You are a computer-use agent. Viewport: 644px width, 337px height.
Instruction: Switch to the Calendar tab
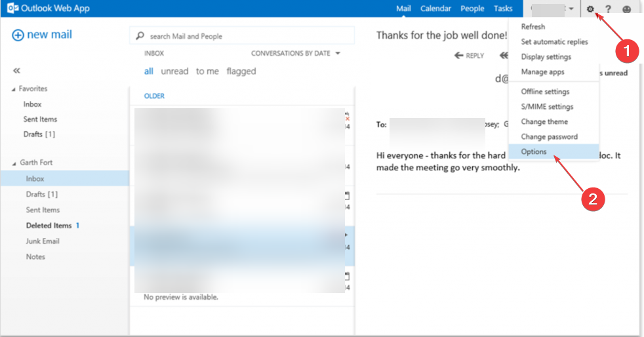[435, 9]
